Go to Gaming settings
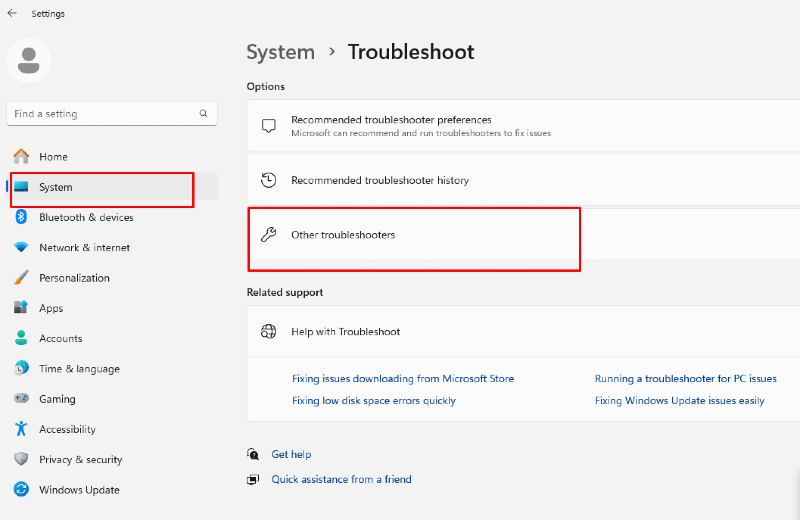800x520 pixels. (112, 399)
